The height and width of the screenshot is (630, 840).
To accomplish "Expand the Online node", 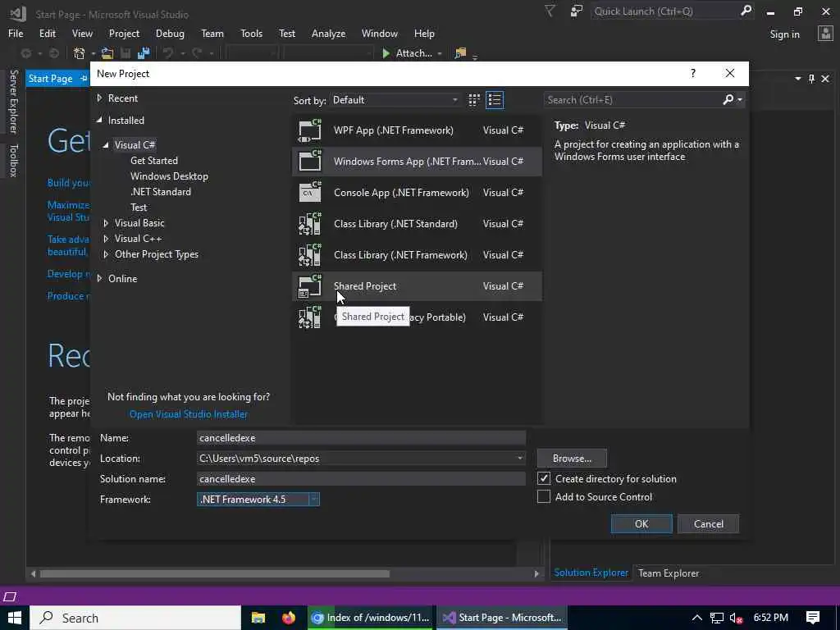I will 99,278.
